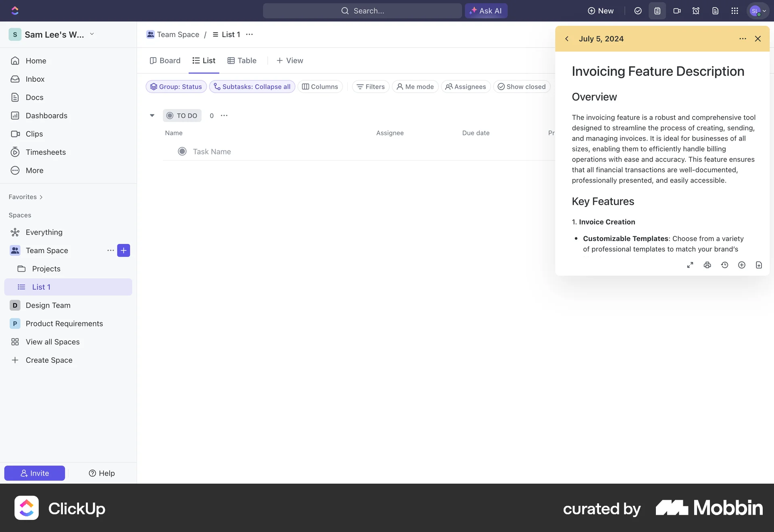This screenshot has width=774, height=532.
Task: Switch to the Table view tab
Action: 242,60
